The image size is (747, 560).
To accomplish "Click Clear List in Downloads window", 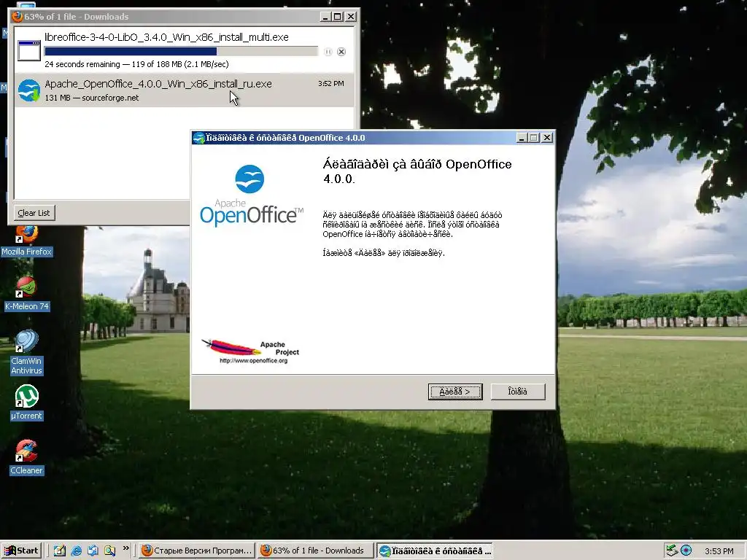I will click(x=34, y=213).
